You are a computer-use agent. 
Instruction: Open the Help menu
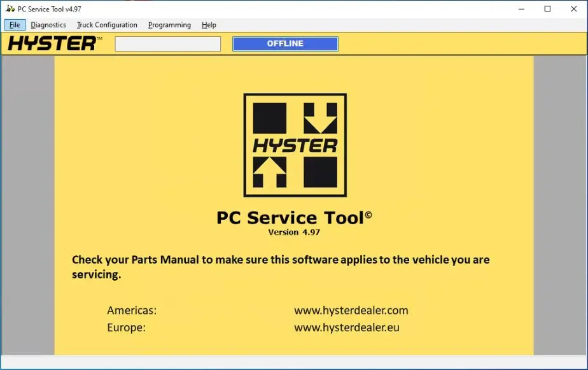pos(209,25)
